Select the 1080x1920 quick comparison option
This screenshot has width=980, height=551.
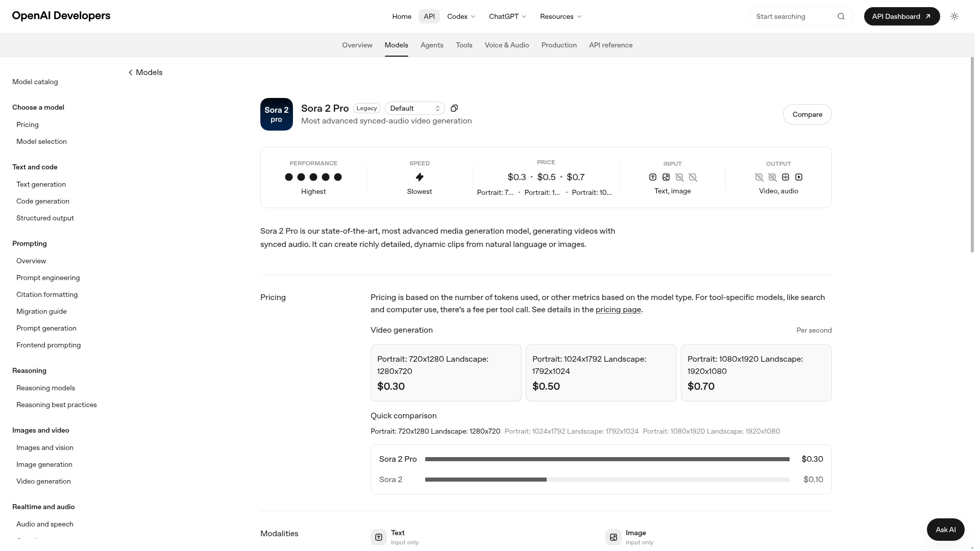click(x=712, y=431)
